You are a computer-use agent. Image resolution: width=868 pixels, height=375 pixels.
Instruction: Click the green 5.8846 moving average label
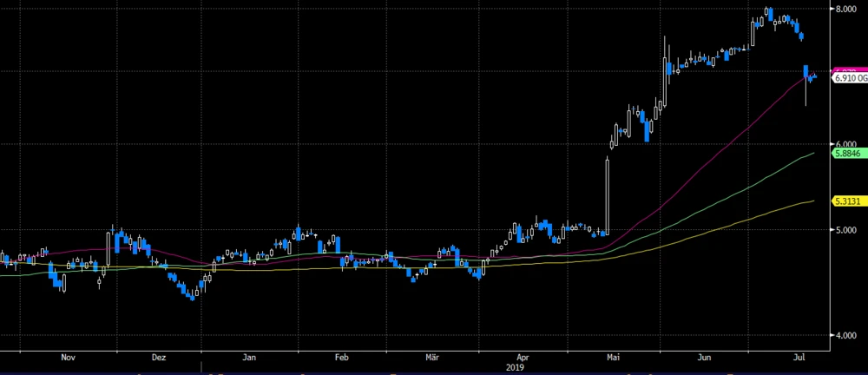846,154
